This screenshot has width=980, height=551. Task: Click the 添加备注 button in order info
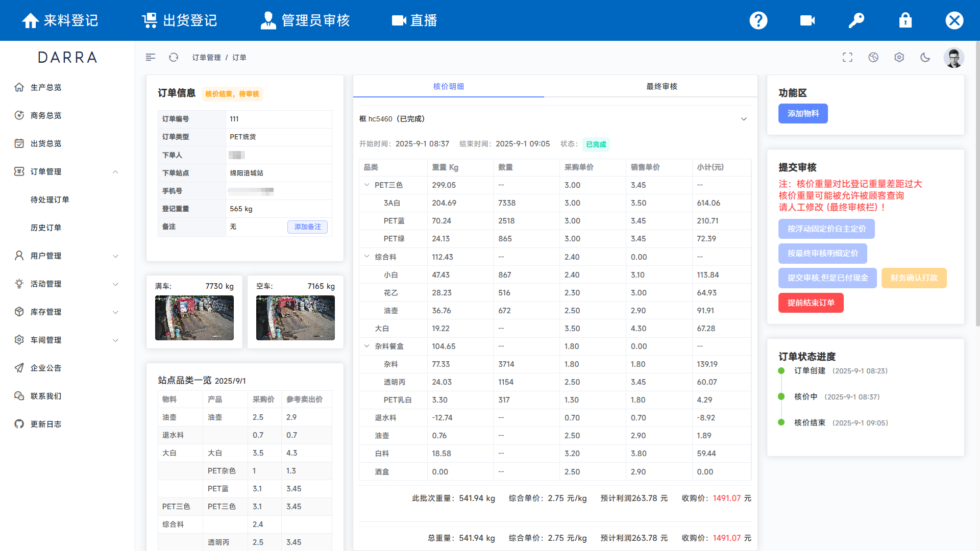tap(307, 227)
